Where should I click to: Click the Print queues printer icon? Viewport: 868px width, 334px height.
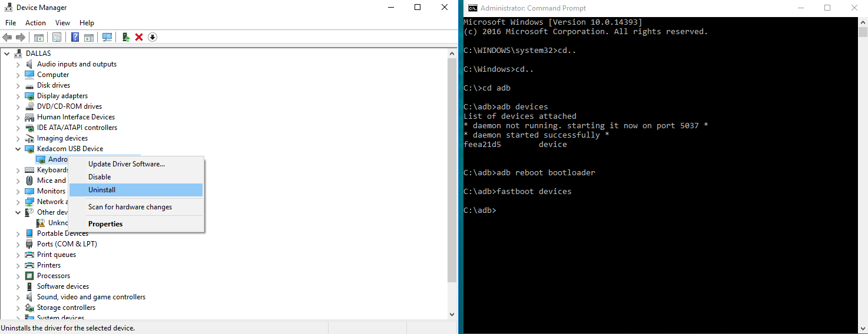29,255
